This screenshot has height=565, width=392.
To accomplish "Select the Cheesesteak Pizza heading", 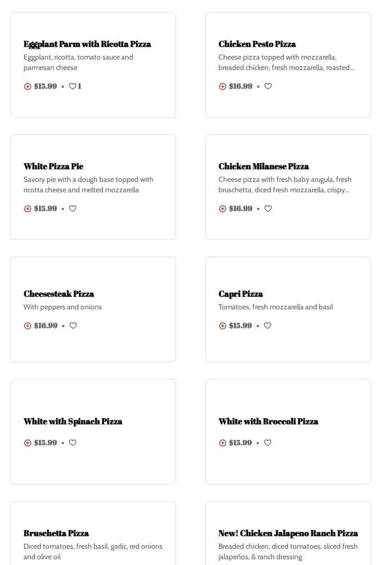I will point(59,294).
